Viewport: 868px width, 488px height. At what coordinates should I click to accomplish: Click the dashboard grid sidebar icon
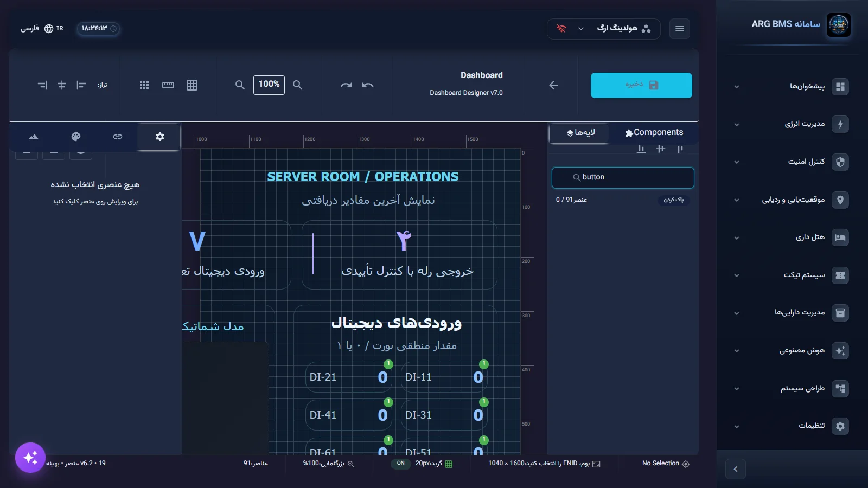[840, 87]
